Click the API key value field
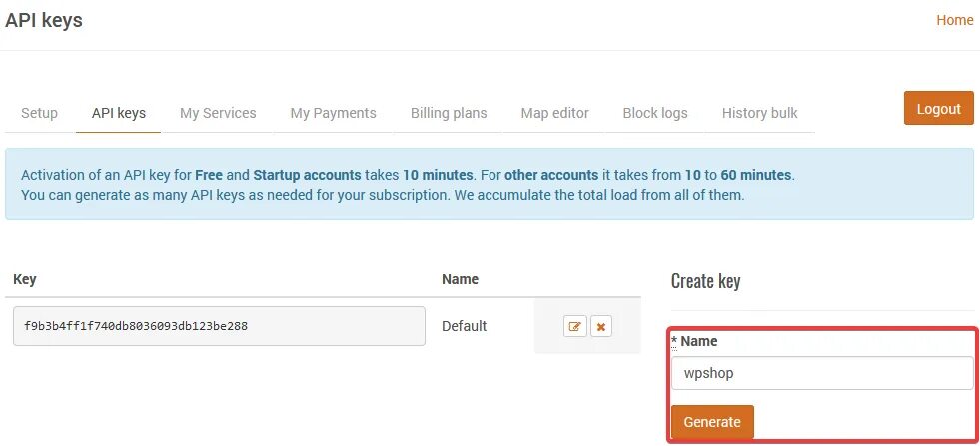This screenshot has height=446, width=980. point(219,326)
